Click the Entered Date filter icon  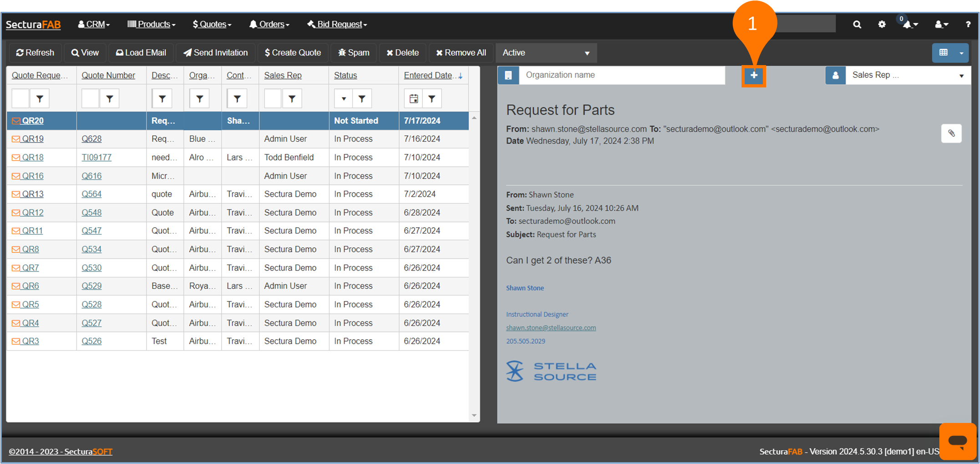coord(432,98)
